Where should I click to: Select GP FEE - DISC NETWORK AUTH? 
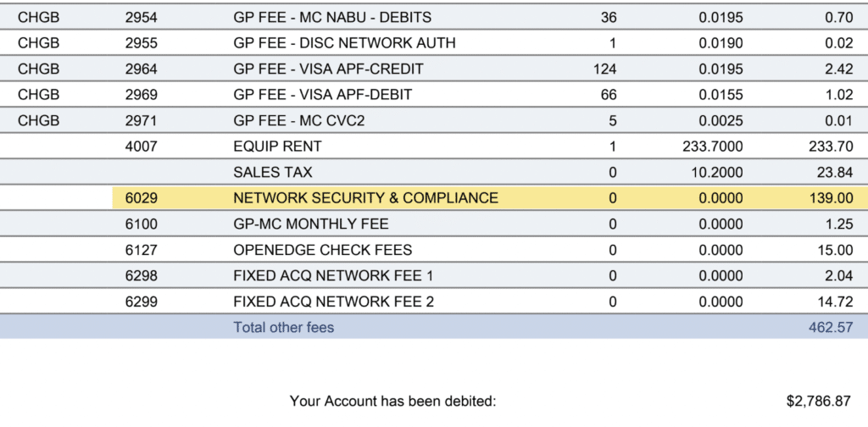point(344,43)
